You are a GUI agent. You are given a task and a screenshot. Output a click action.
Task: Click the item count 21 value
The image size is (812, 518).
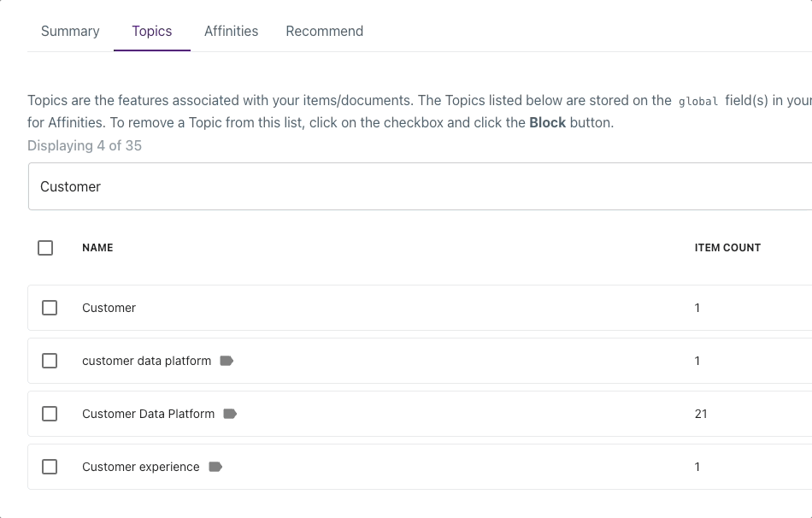click(x=701, y=414)
